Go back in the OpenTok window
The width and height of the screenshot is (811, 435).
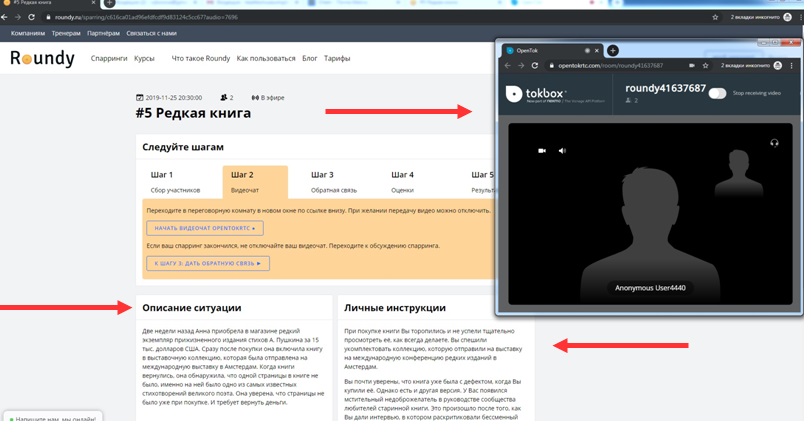(x=508, y=66)
